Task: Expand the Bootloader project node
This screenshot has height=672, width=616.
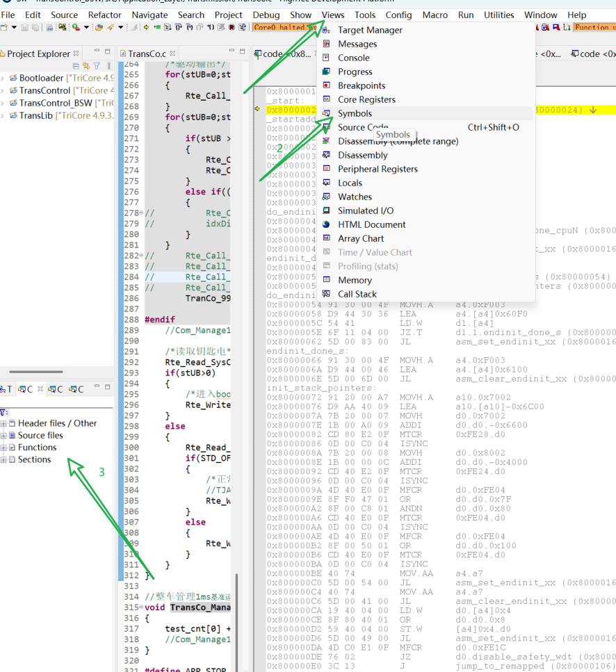Action: coord(3,78)
